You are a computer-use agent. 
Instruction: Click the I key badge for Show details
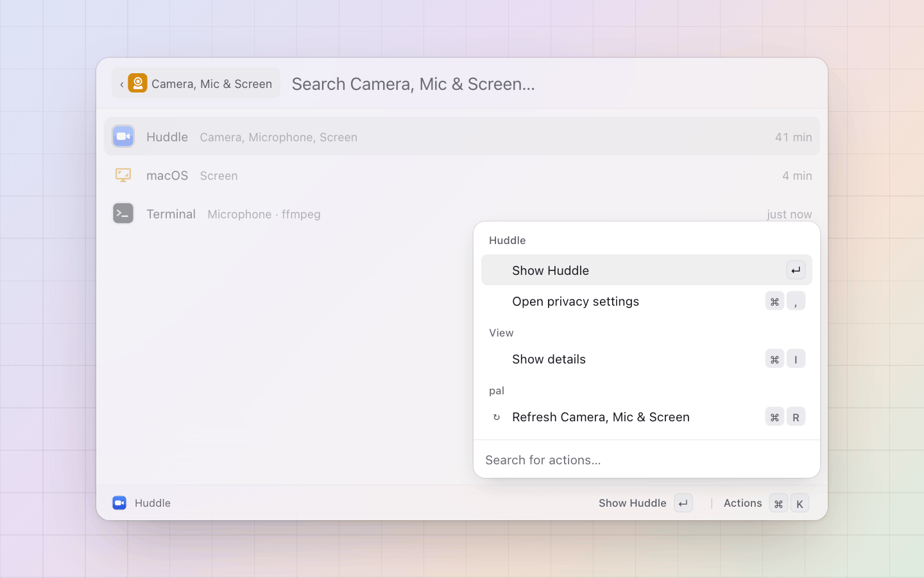point(796,359)
